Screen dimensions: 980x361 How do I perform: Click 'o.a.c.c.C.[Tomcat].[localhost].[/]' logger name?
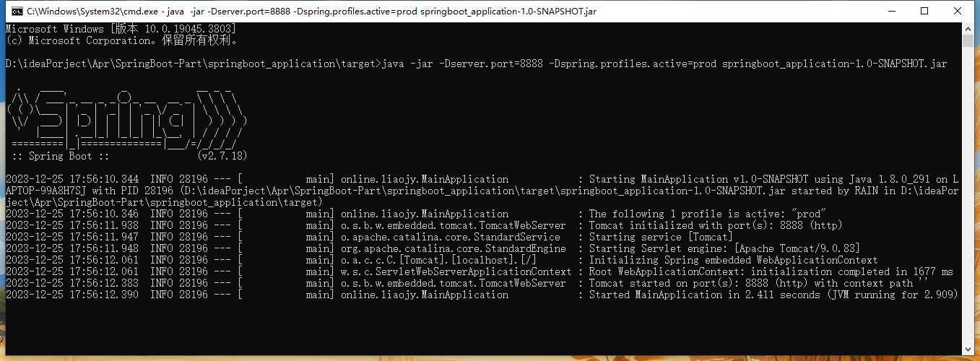point(438,260)
